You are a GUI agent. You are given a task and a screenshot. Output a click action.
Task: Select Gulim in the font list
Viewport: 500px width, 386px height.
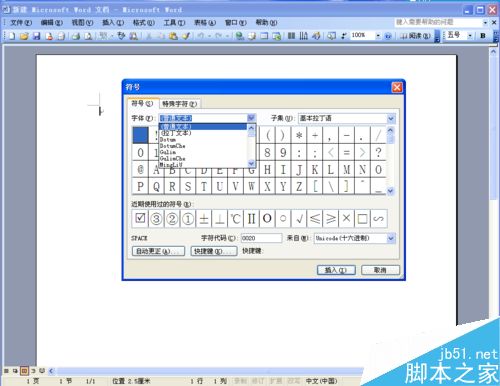(203, 152)
